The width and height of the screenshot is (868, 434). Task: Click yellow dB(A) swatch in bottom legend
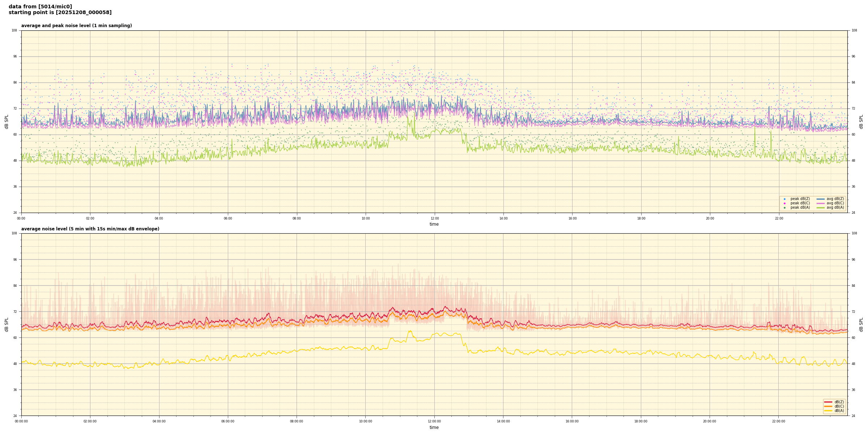click(828, 410)
